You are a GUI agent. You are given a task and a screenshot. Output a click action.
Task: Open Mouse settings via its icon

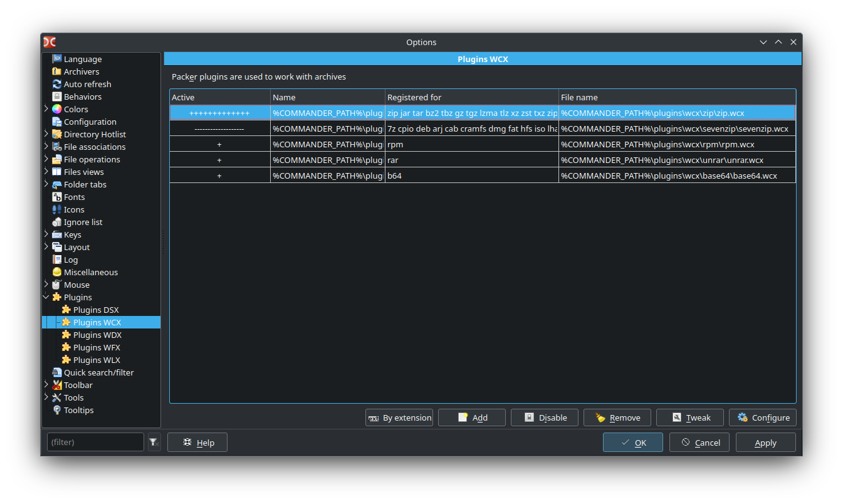click(x=56, y=285)
